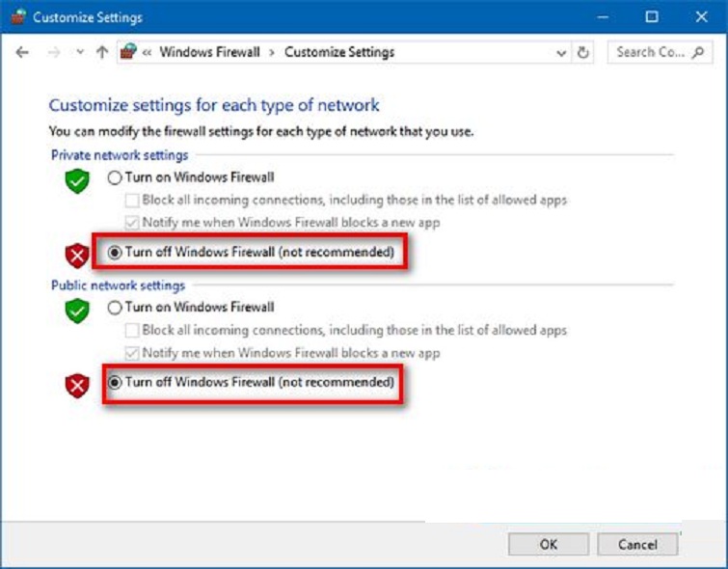Click the firewall icon in address bar
This screenshot has width=728, height=569.
click(x=128, y=53)
